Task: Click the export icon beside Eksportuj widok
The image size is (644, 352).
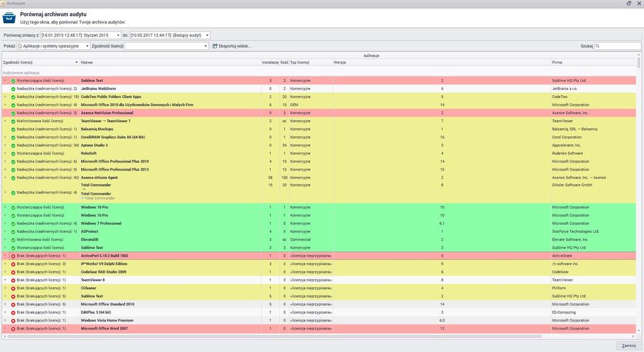Action: point(215,46)
